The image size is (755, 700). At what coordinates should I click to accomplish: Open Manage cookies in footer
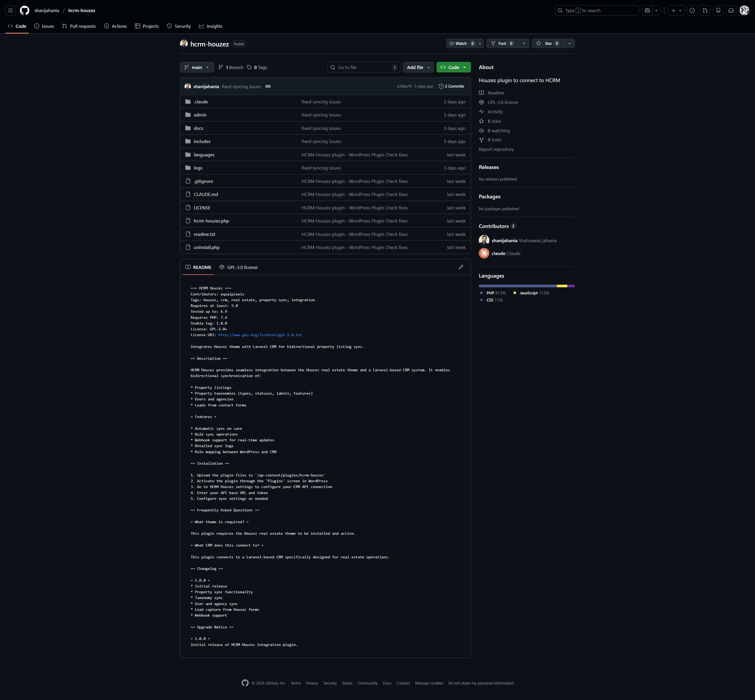pyautogui.click(x=429, y=683)
